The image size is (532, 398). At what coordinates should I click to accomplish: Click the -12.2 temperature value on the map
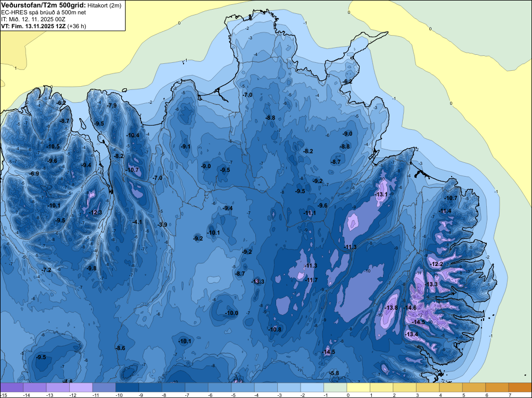pos(436,264)
